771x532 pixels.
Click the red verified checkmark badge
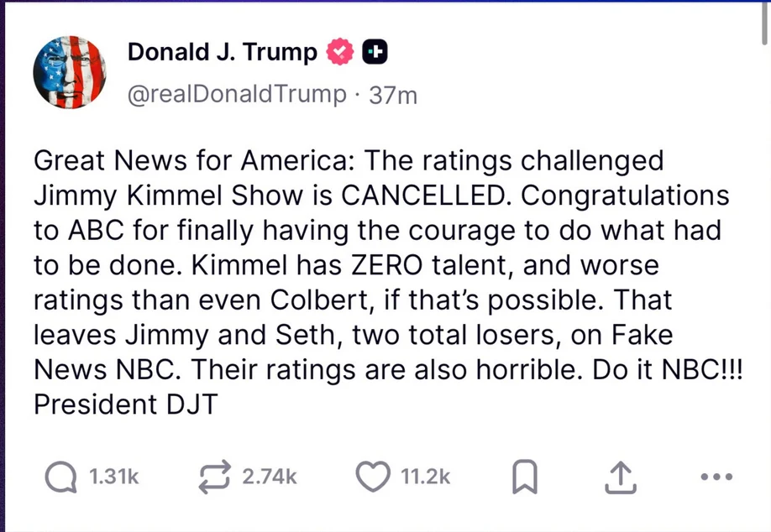[338, 53]
